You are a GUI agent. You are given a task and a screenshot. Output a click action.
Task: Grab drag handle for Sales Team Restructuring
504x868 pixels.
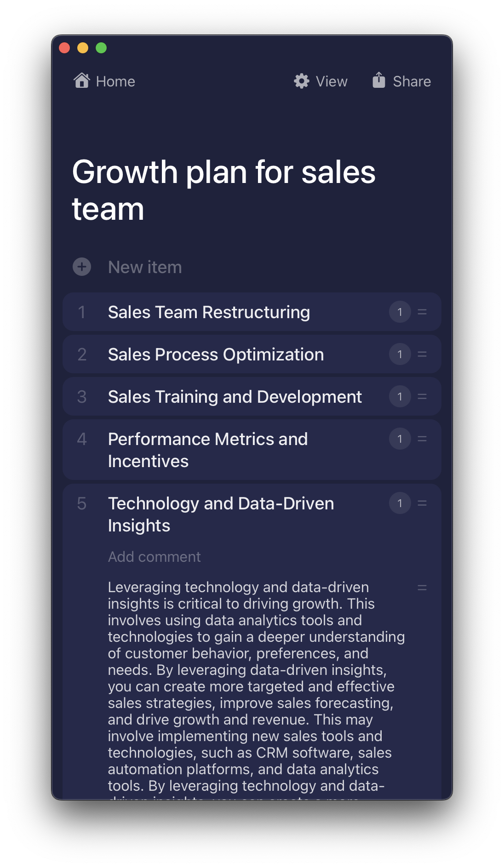coord(422,312)
